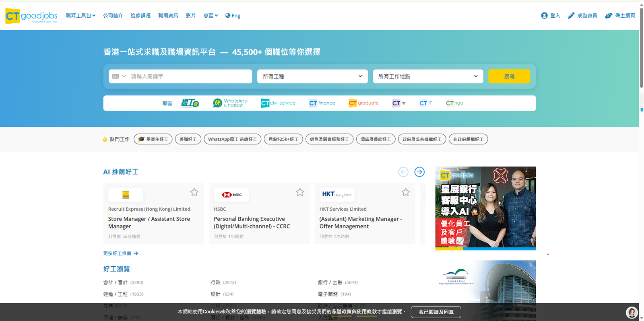Screen dimensions: 644x321
Task: Open (Assistant) Marketing Manager job listing
Action: pyautogui.click(x=361, y=222)
